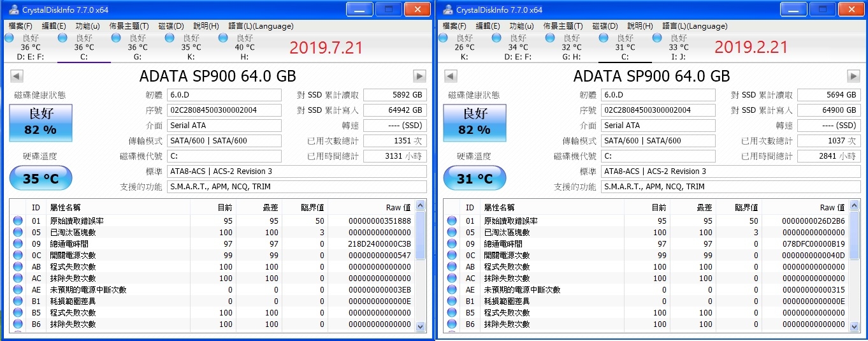
Task: Select drive C: tab in left window
Action: pos(83,47)
